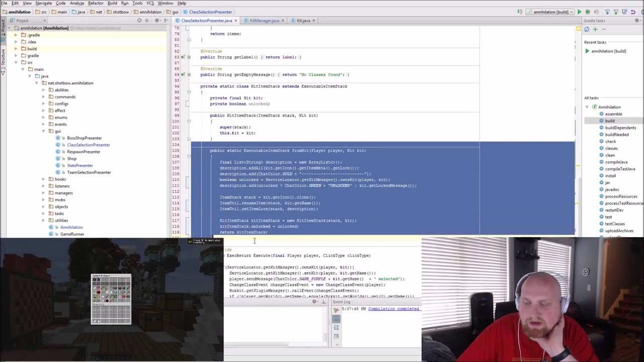Click the mark-all-read icon in Event Log

point(336,336)
